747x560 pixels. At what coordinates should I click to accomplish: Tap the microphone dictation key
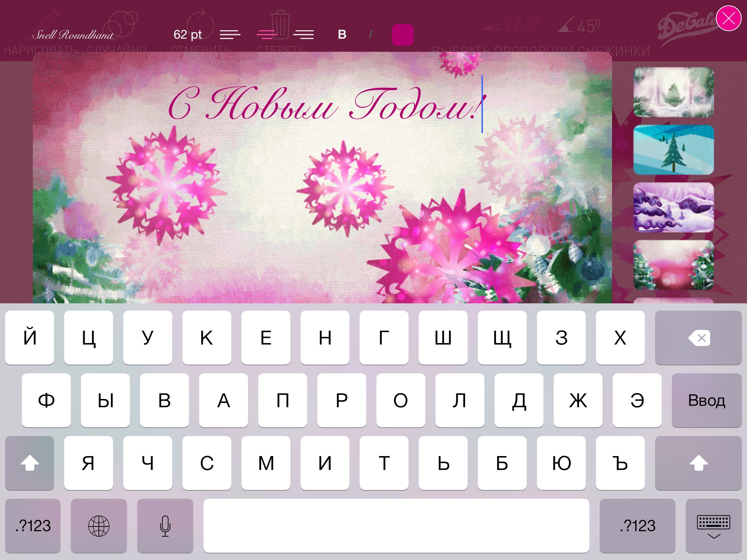point(165,526)
